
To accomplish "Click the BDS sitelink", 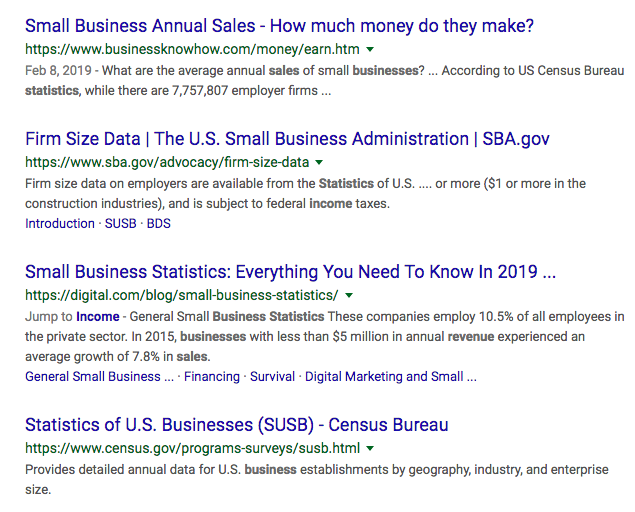I will click(x=159, y=224).
